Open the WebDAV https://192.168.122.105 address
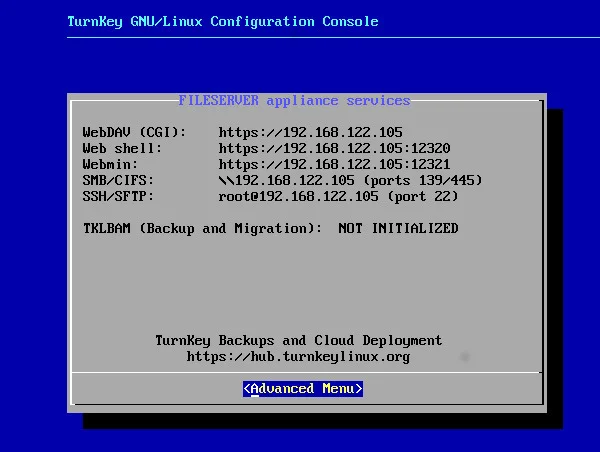 pos(310,133)
